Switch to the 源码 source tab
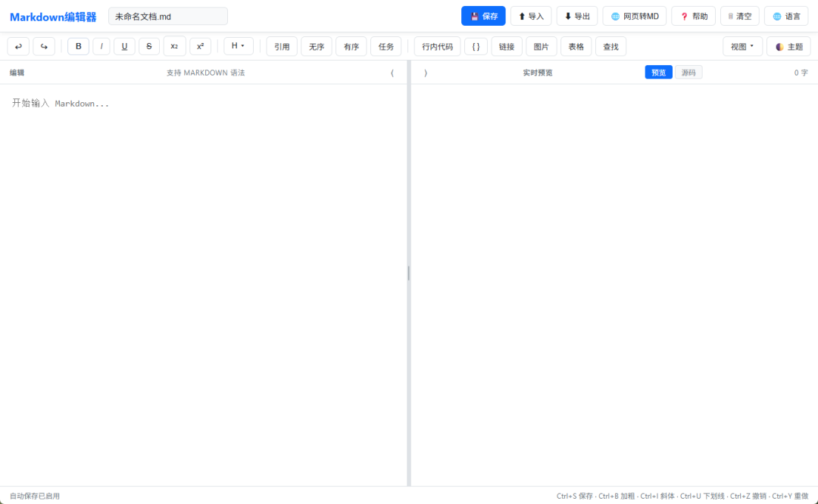The width and height of the screenshot is (818, 504). [688, 73]
